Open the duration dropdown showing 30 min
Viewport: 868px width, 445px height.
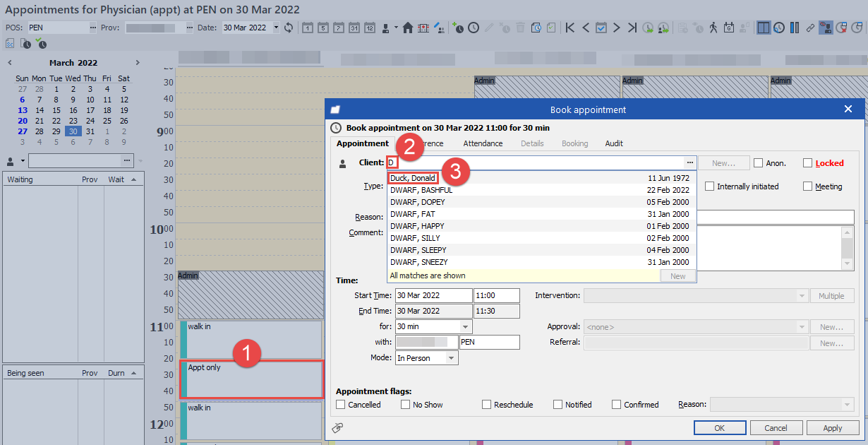pos(465,327)
